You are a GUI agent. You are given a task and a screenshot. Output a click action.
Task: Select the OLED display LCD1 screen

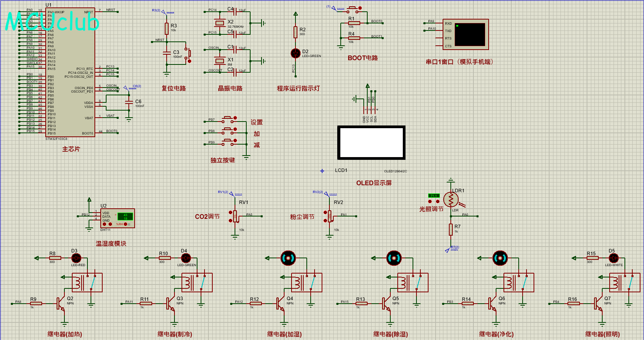coord(371,143)
